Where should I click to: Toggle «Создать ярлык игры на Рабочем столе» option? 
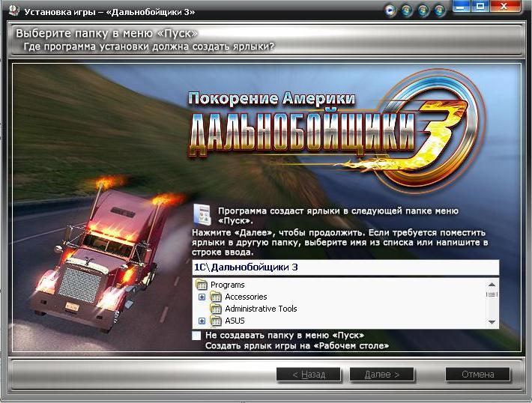point(297,346)
